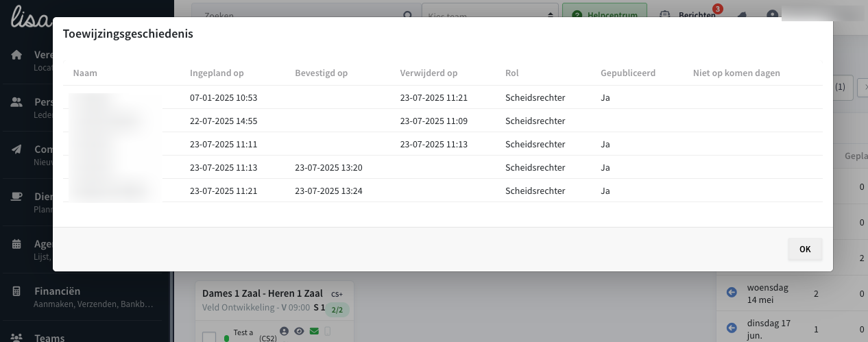Tick the checkbox before Test a
This screenshot has height=342, width=868.
pos(209,337)
